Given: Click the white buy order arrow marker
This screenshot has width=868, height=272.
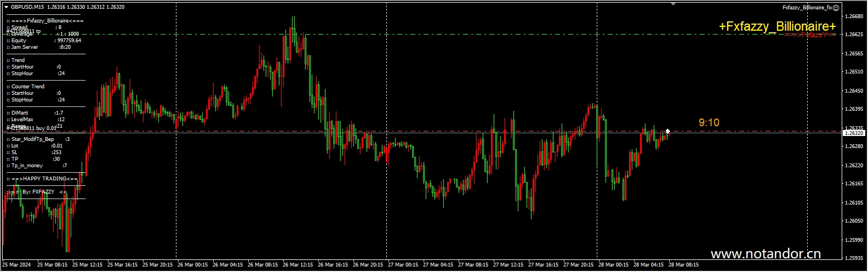Looking at the screenshot, I should point(668,132).
